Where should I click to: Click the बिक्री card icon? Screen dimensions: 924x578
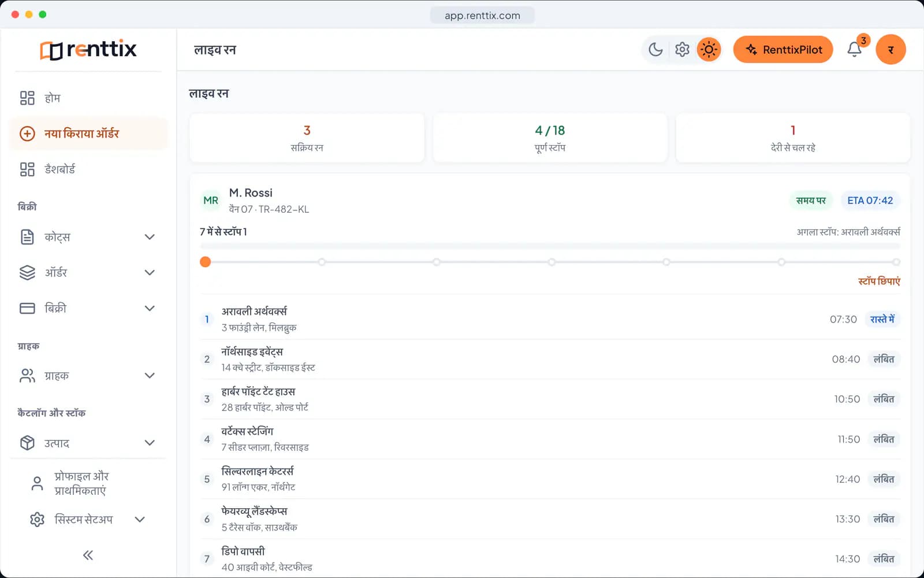(27, 308)
